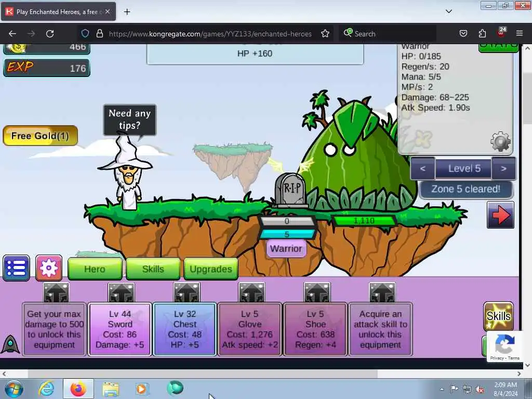Viewport: 532px width, 399px height.
Task: Buy Lv 44 Sword upgrade
Action: click(120, 329)
